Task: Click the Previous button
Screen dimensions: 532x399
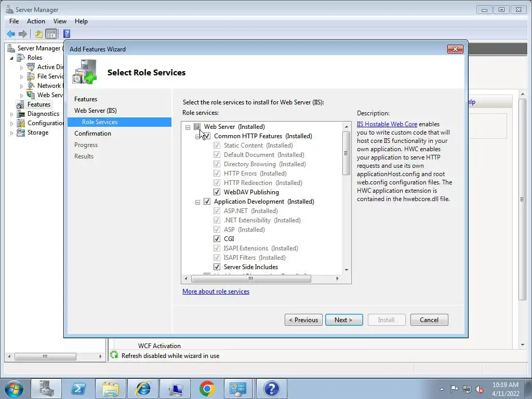Action: pos(303,320)
